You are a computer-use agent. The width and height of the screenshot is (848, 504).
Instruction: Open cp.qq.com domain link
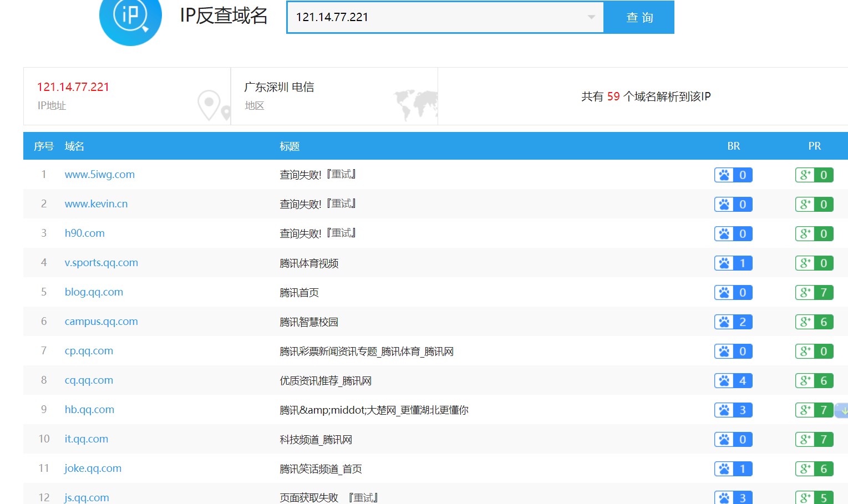pos(89,351)
